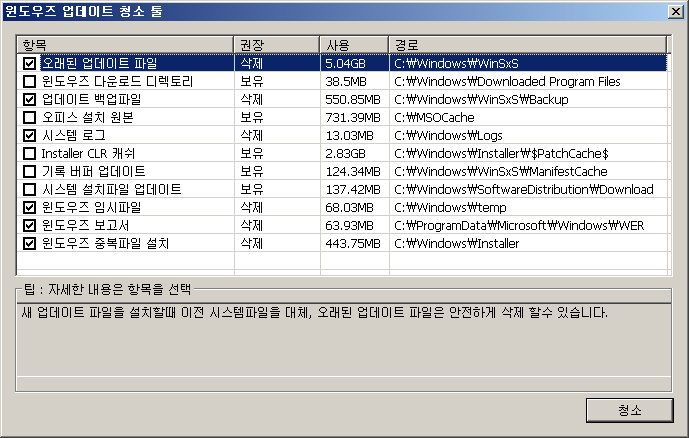Select the 윈도우즈 중복파일 설치 item name
Image resolution: width=689 pixels, height=438 pixels.
[105, 243]
